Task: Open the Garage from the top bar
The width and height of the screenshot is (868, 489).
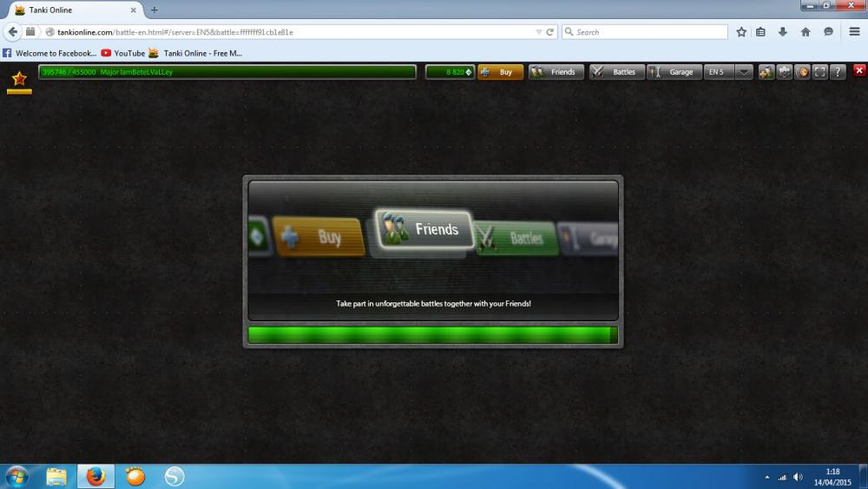Action: pyautogui.click(x=674, y=72)
